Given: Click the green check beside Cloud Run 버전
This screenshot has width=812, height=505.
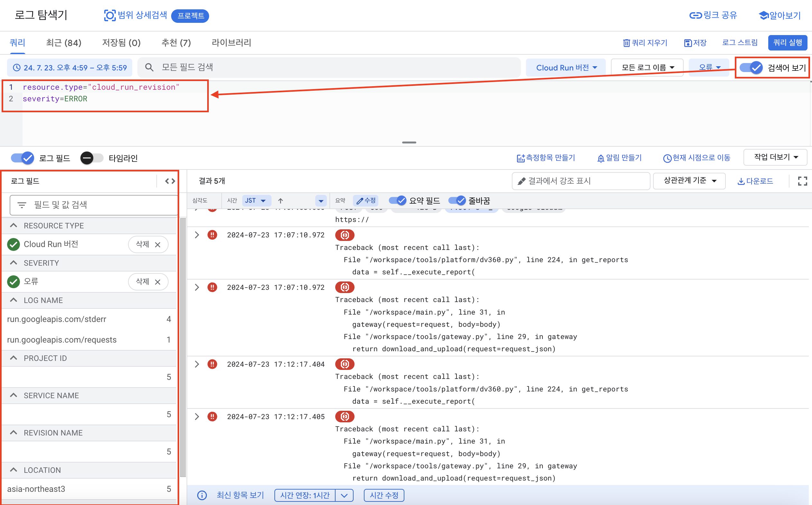Looking at the screenshot, I should (x=14, y=244).
